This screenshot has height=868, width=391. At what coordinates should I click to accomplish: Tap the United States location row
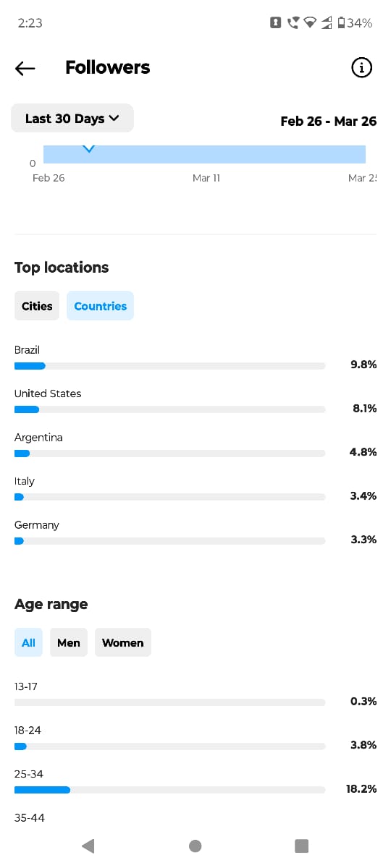195,401
